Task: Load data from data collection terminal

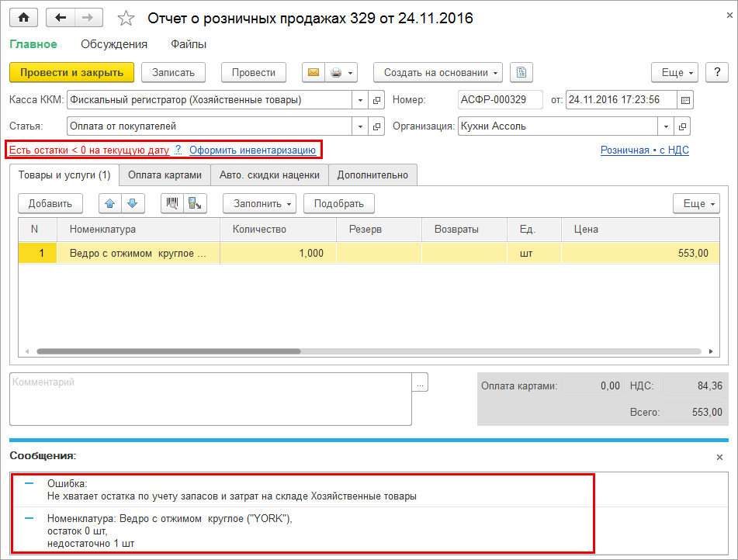Action: pyautogui.click(x=195, y=203)
